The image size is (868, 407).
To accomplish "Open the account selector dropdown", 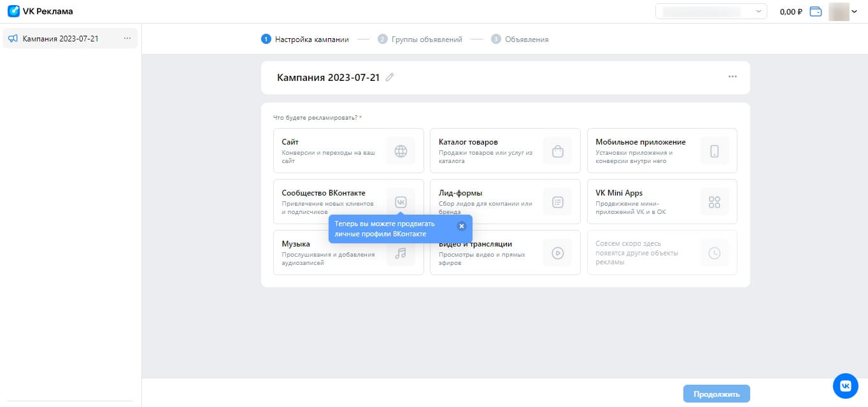I will pyautogui.click(x=711, y=11).
